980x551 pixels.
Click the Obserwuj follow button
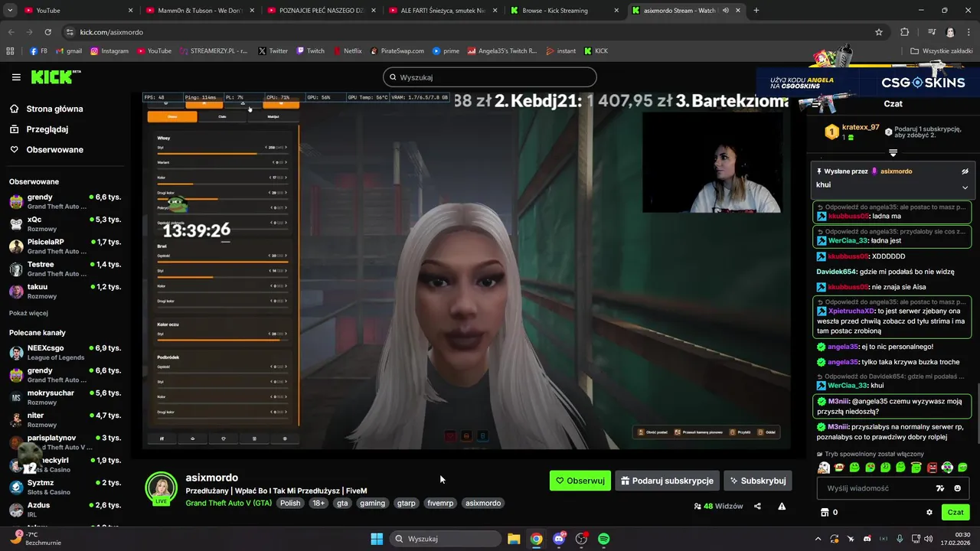tap(580, 481)
